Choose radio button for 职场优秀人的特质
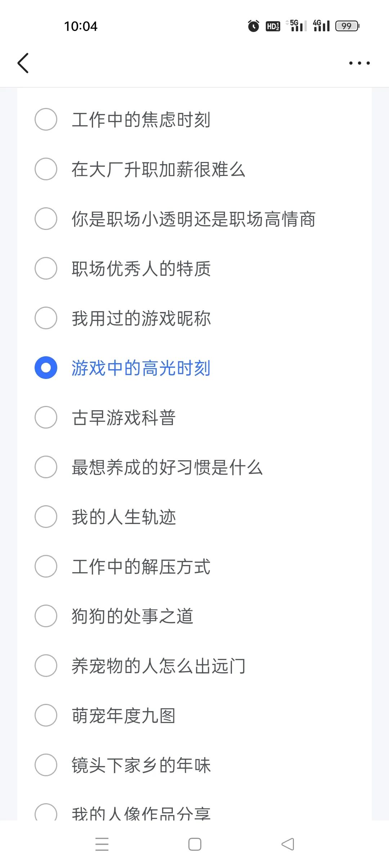The image size is (389, 868). (46, 268)
